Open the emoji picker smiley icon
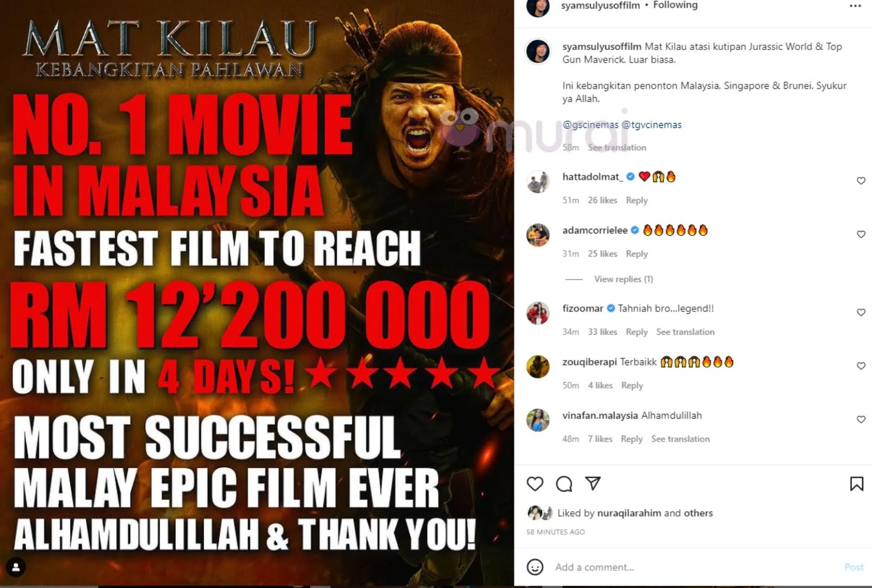Screen dimensions: 872x588 click(x=535, y=567)
